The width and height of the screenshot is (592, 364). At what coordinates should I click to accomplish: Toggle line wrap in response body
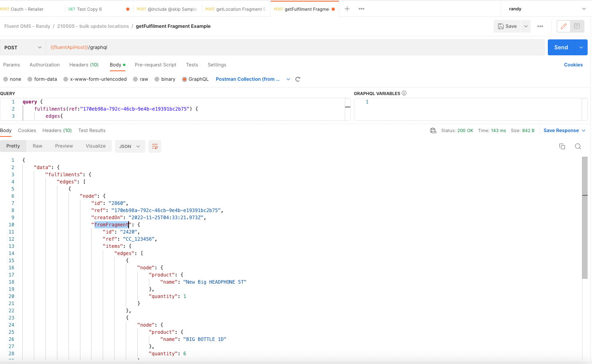coord(155,146)
